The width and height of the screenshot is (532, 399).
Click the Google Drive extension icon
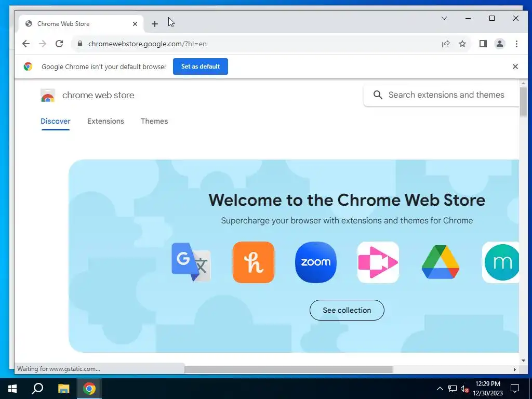coord(441,262)
